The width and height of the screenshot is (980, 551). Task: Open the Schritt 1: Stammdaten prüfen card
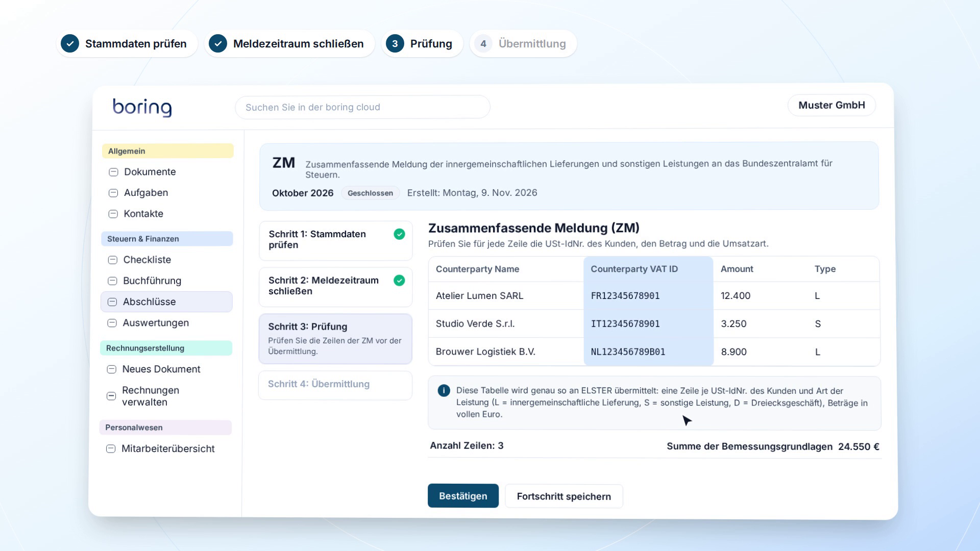[335, 240]
